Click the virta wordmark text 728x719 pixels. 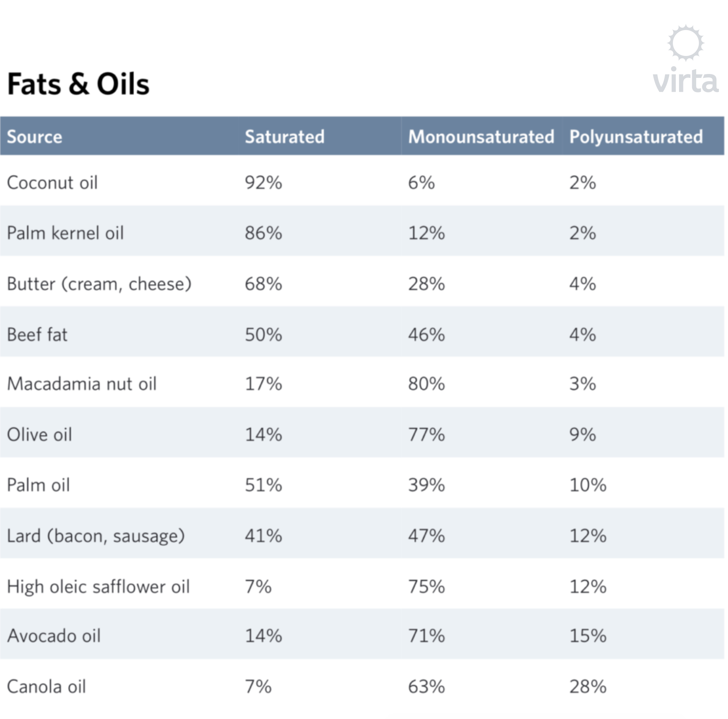[685, 80]
